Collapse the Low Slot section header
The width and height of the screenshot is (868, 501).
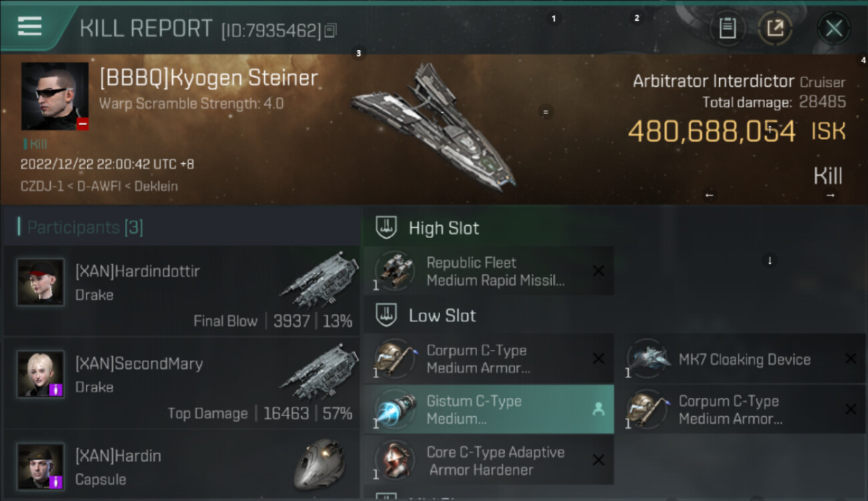click(489, 315)
